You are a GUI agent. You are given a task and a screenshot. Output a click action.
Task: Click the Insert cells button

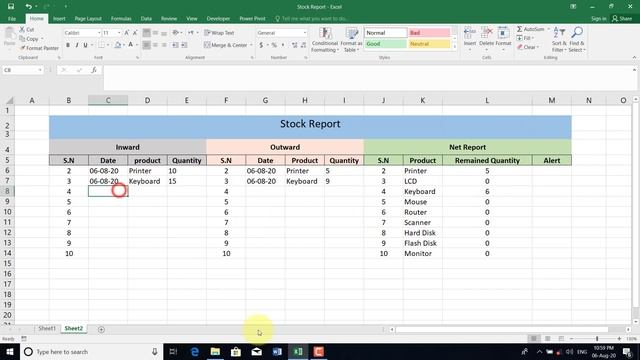pyautogui.click(x=470, y=37)
